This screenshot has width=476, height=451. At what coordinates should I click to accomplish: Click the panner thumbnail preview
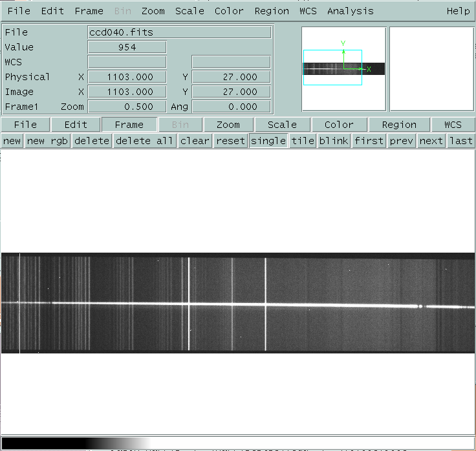click(x=343, y=68)
